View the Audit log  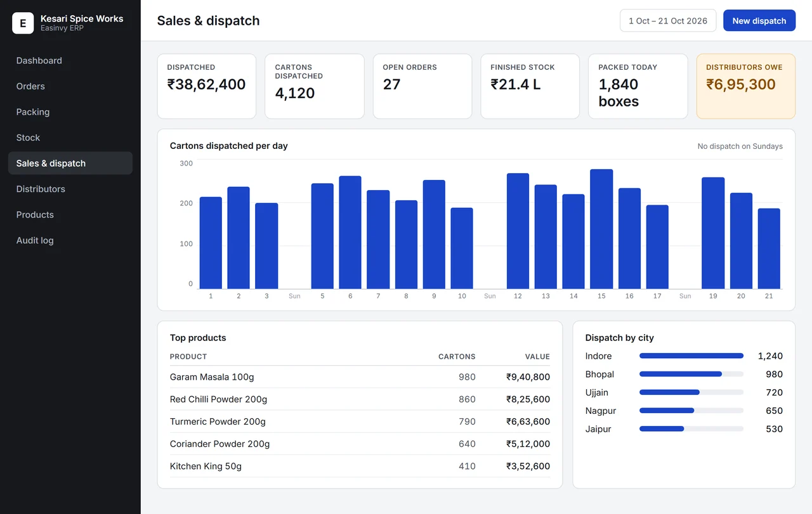[70, 240]
